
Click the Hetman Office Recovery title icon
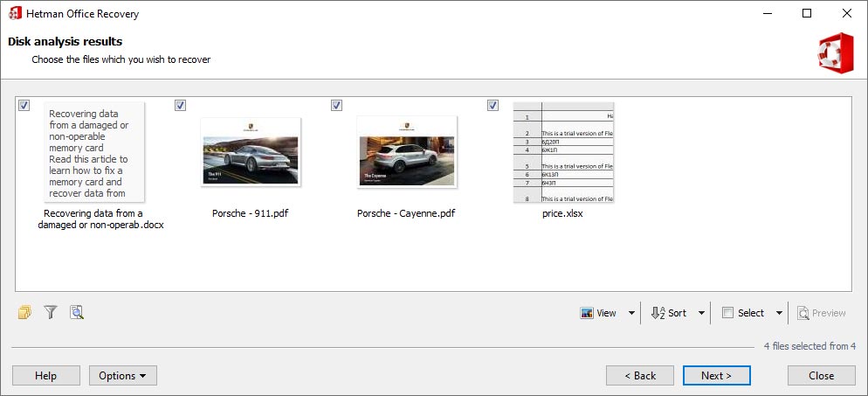[15, 14]
